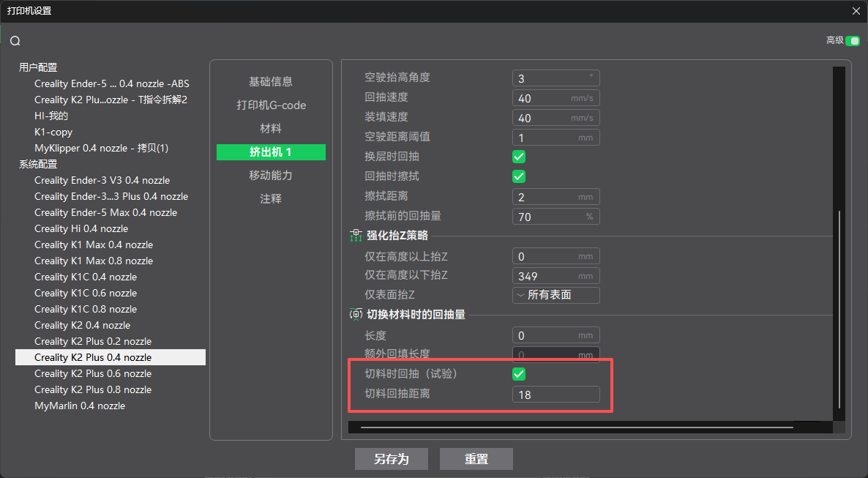Click the 切料回抽距离 input field
This screenshot has width=868, height=478.
point(555,395)
